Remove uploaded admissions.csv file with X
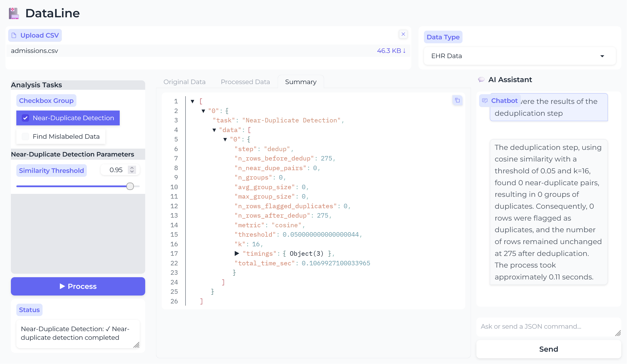The height and width of the screenshot is (364, 627). coord(403,34)
